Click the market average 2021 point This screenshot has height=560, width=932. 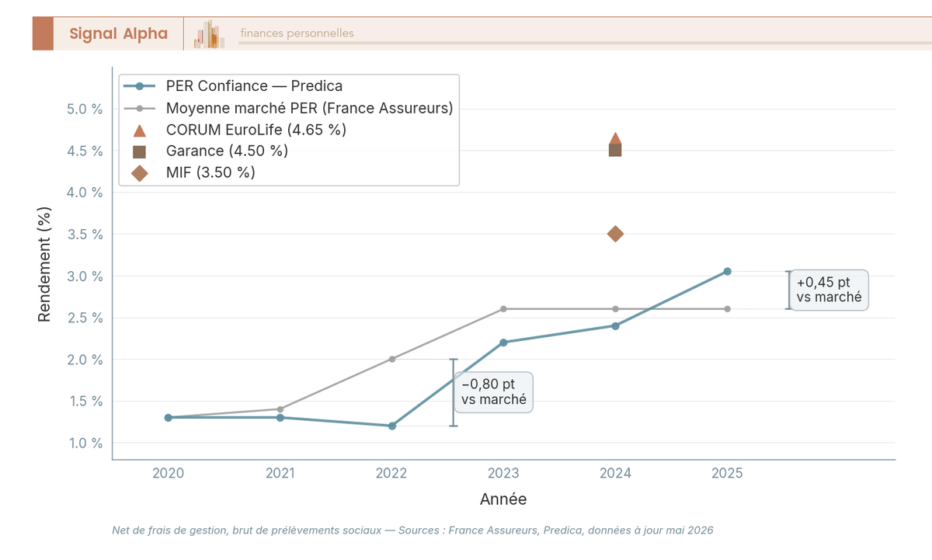click(x=280, y=409)
